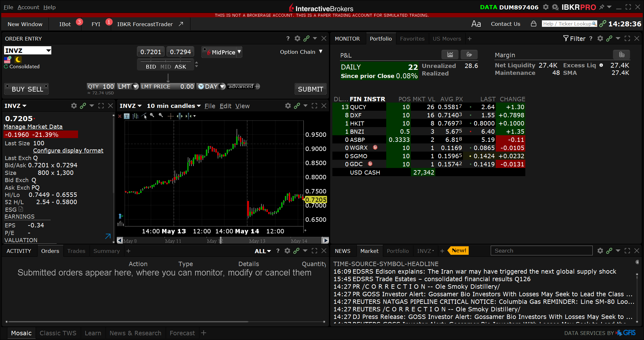Click the overnight trading moon icon
The height and width of the screenshot is (340, 644).
(18, 59)
